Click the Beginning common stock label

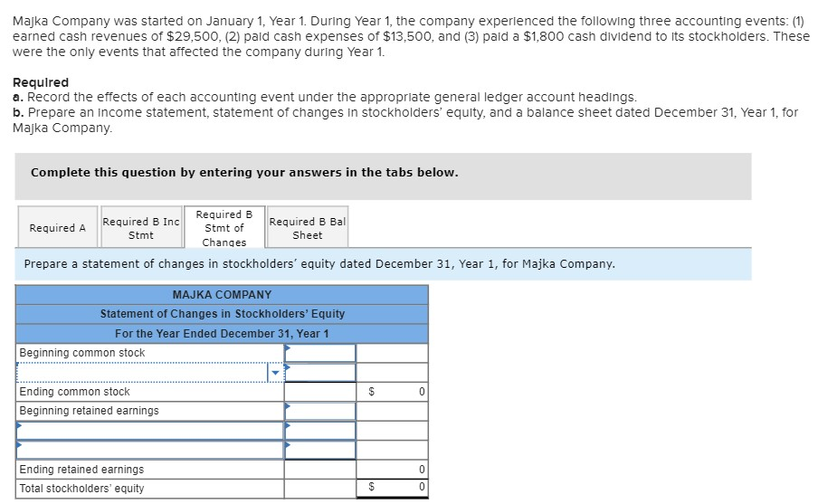pos(82,353)
